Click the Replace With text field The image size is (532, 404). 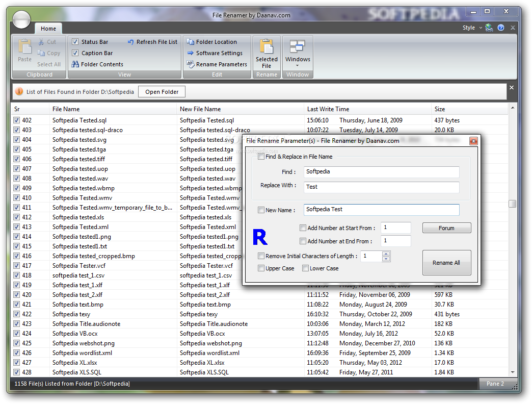click(381, 187)
